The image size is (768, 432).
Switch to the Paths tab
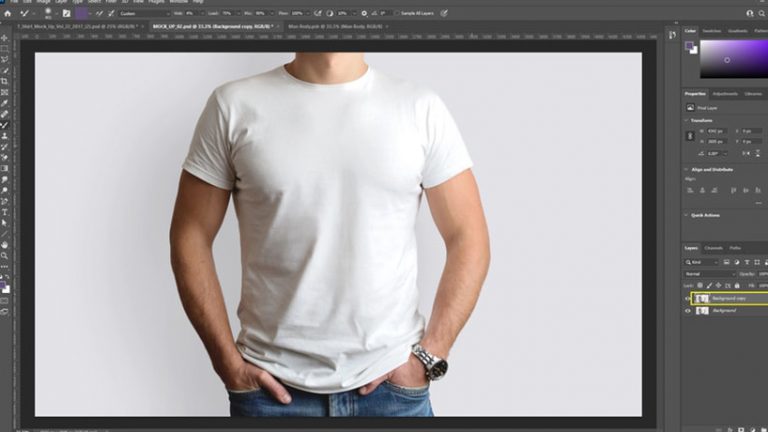click(x=735, y=248)
